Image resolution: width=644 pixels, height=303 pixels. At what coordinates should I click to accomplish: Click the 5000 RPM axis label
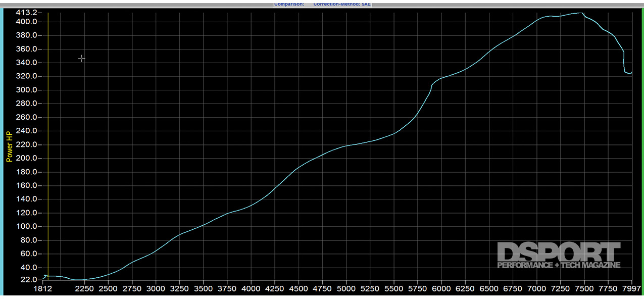point(346,289)
